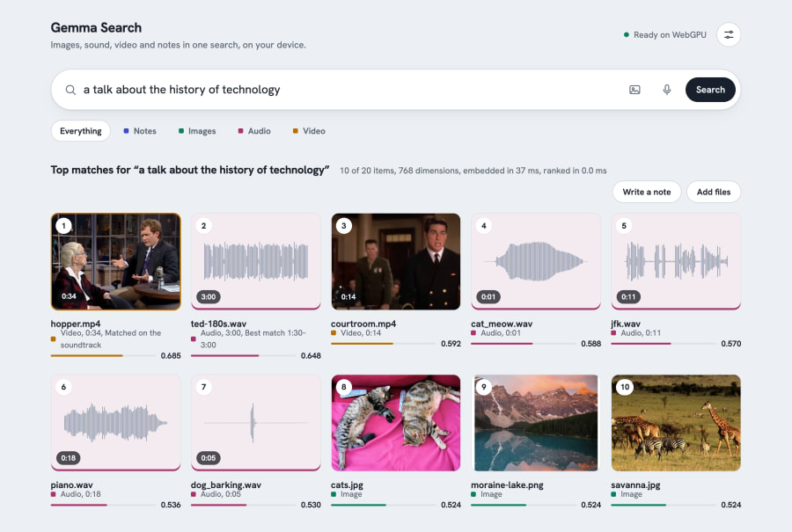Screen dimensions: 792x532
Task: Click the image search icon
Action: (634, 90)
